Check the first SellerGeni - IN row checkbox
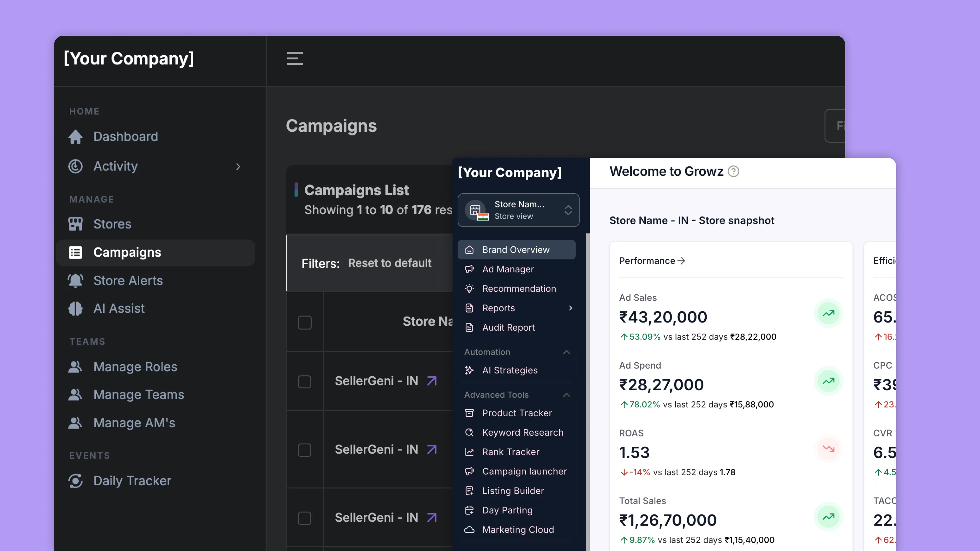The height and width of the screenshot is (551, 980). 305,382
